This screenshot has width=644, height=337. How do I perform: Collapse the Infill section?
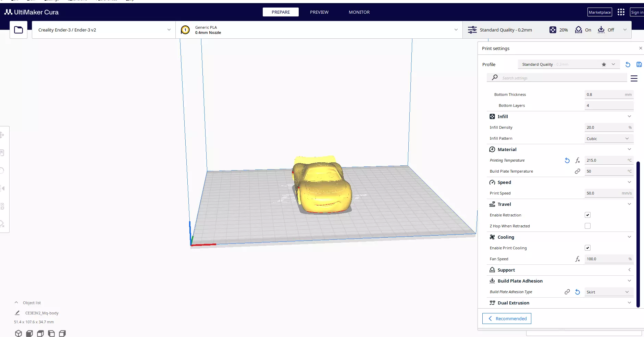click(629, 116)
